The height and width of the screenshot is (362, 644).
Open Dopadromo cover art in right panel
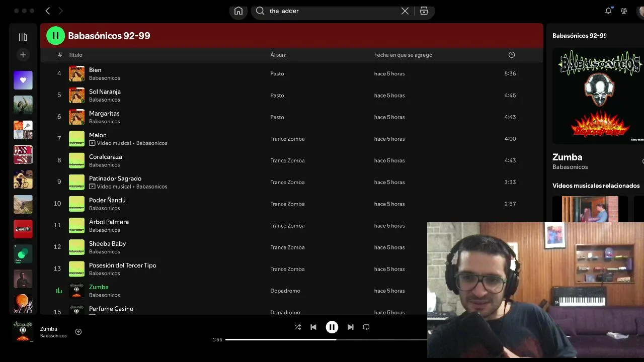598,96
